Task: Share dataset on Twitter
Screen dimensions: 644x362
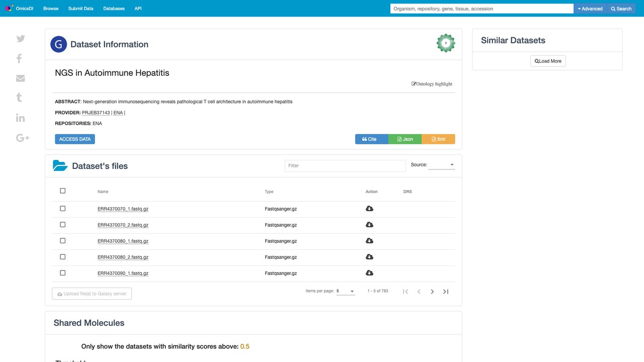Action: click(x=21, y=39)
